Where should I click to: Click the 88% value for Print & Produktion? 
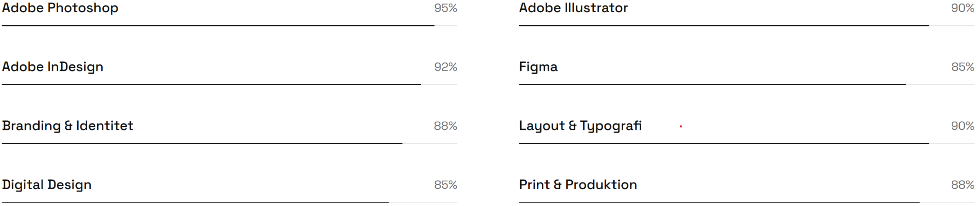click(962, 185)
